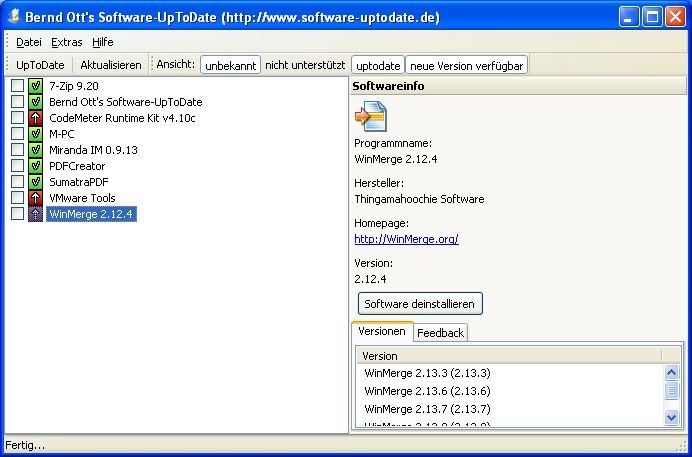Click the versions list scrollbar thumb
692x457 pixels.
coord(671,390)
